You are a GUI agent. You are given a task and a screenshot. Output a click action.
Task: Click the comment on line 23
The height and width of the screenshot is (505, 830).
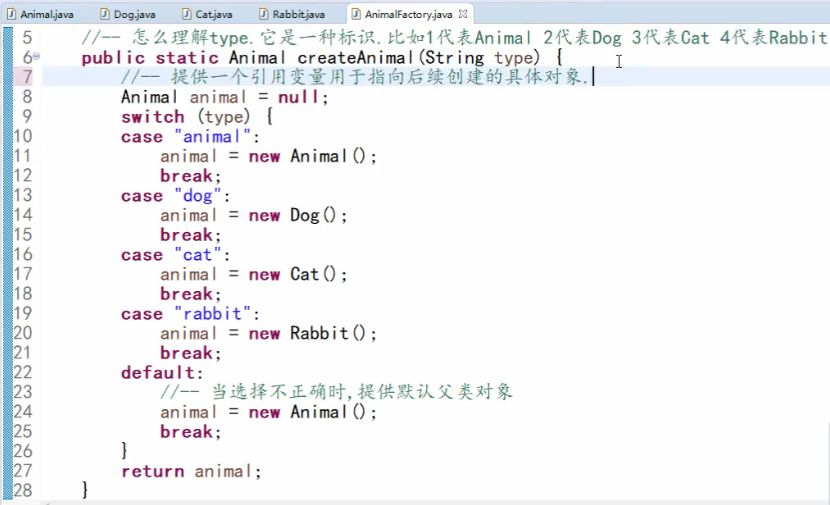(x=337, y=392)
